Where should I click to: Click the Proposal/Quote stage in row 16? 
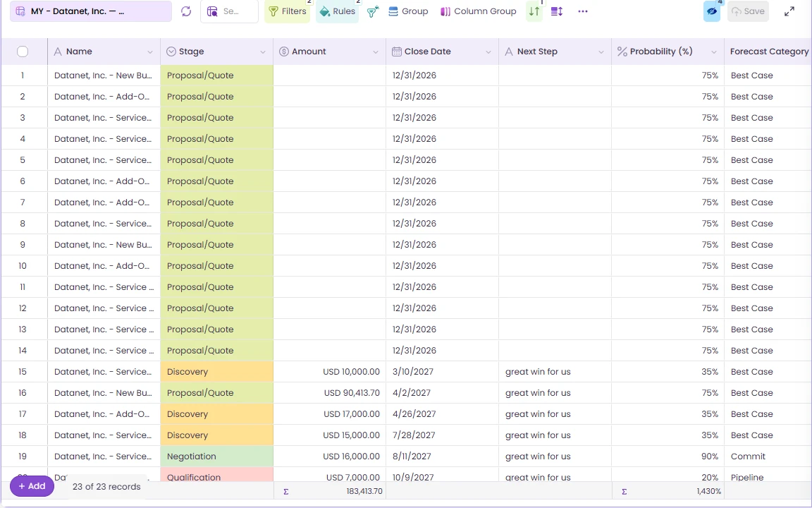[x=216, y=393]
